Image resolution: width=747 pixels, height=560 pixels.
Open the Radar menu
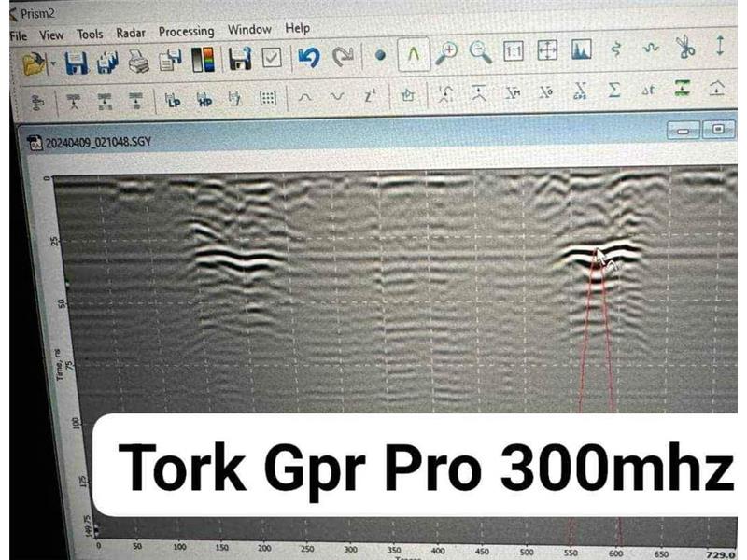(x=131, y=33)
